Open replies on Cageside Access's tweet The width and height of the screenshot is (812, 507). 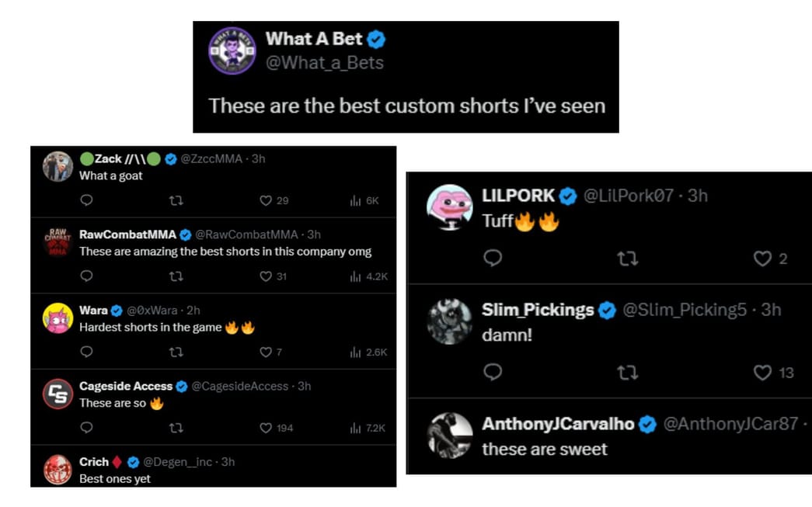pyautogui.click(x=85, y=426)
